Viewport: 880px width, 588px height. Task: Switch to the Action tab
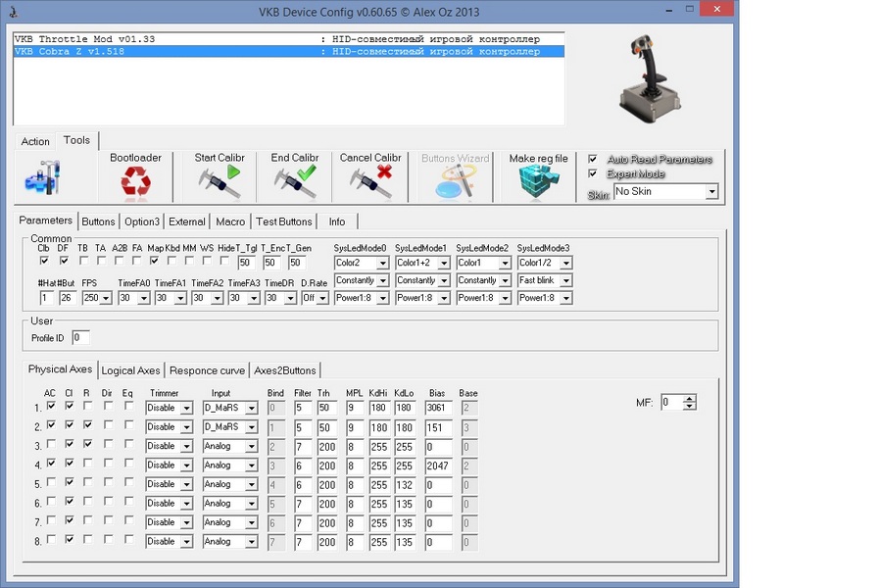click(35, 141)
